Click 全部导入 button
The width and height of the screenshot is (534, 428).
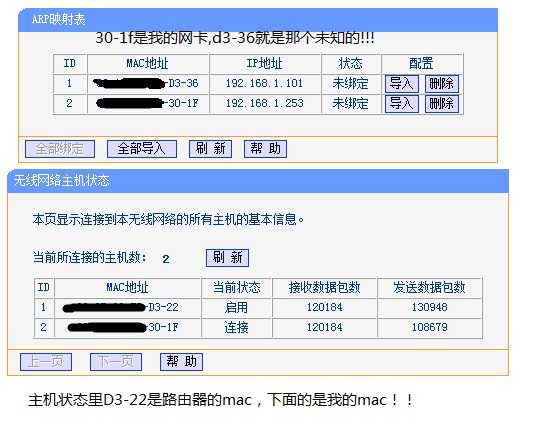point(142,149)
